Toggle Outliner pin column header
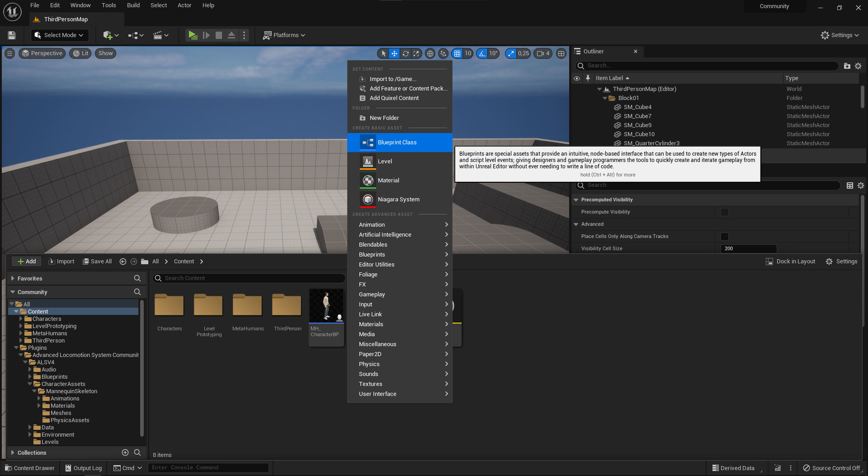The height and width of the screenshot is (476, 868). (588, 78)
